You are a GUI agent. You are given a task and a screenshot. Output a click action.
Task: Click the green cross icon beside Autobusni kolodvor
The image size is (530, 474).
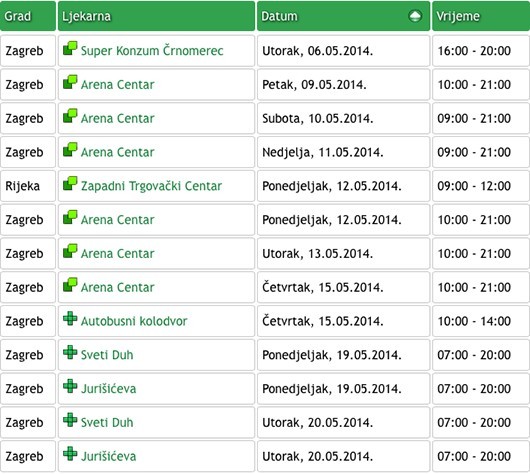click(x=70, y=318)
